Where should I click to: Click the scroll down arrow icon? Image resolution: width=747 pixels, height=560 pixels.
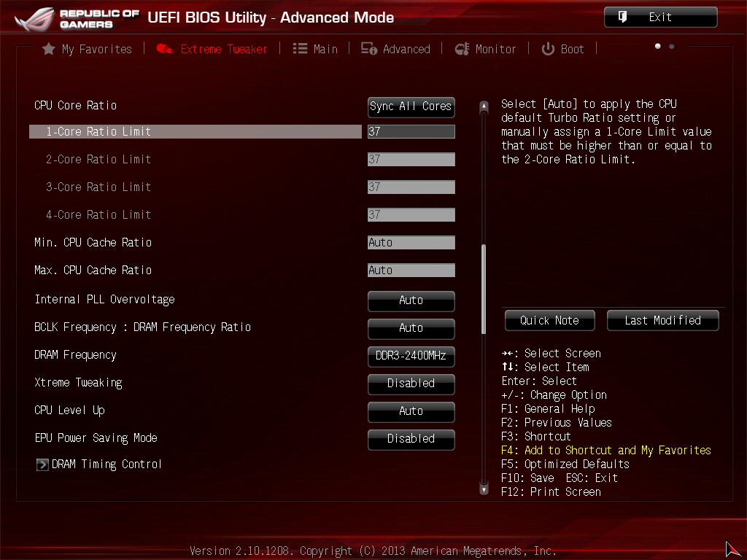483,489
